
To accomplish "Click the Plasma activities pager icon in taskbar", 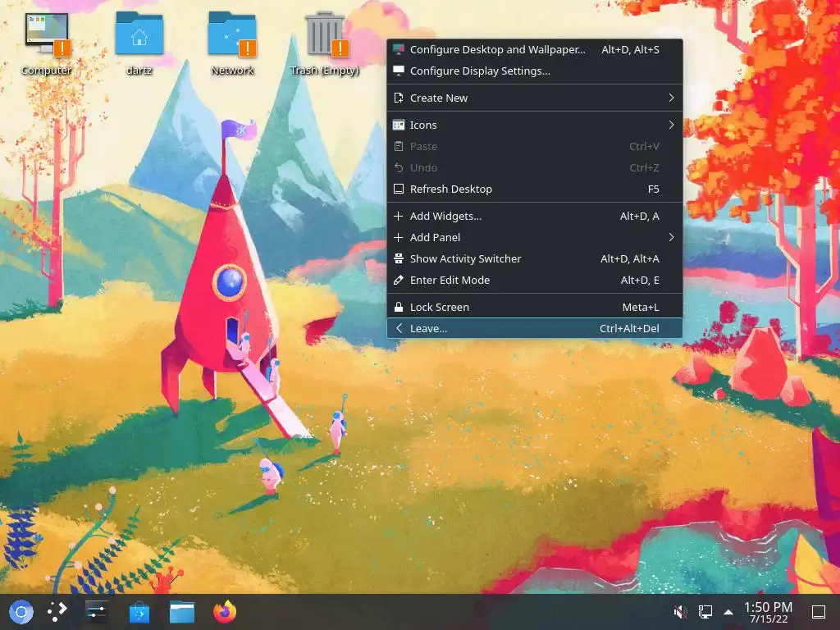I will [x=57, y=612].
